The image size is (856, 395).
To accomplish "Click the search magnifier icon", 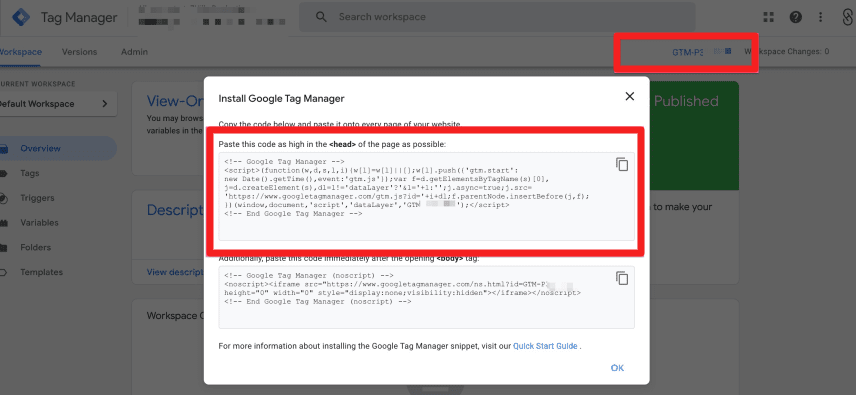I will (322, 17).
